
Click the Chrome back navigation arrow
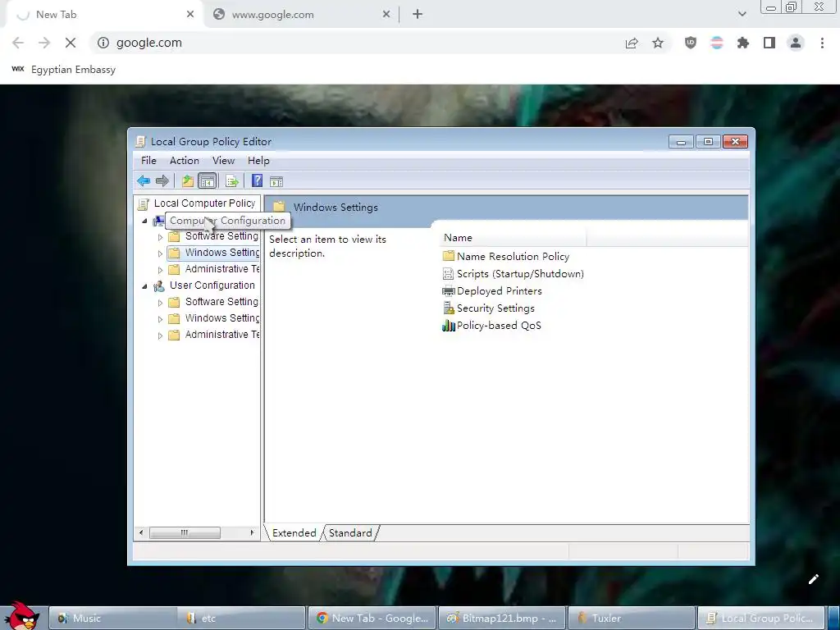point(18,43)
